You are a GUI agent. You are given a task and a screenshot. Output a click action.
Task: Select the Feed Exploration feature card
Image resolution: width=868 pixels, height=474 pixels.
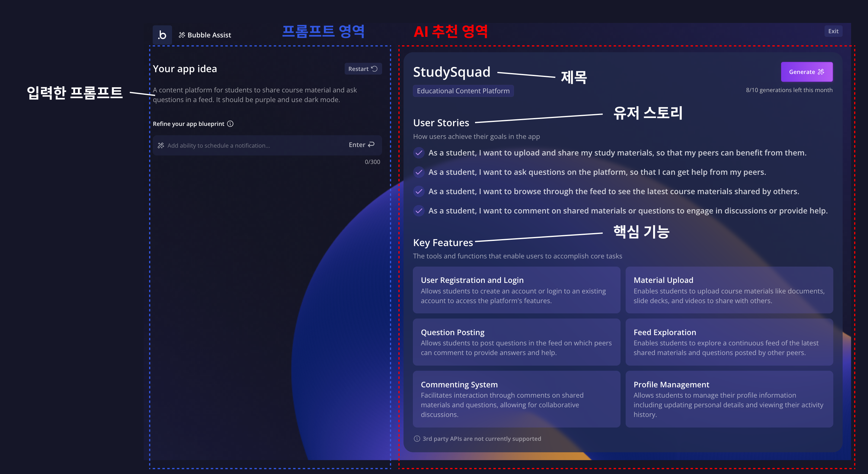(x=729, y=342)
